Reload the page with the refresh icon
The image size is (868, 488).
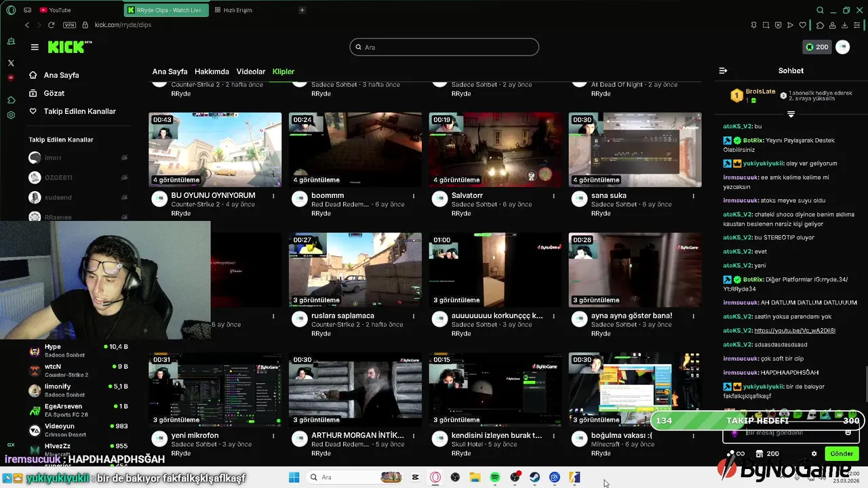51,25
